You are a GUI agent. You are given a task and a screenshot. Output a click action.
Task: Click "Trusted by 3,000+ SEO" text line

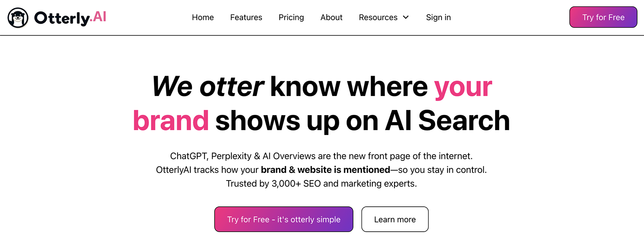321,183
